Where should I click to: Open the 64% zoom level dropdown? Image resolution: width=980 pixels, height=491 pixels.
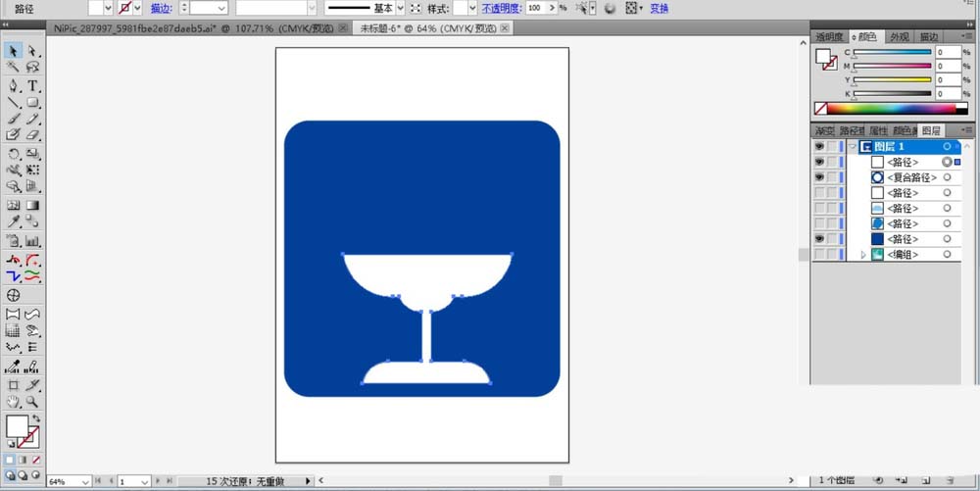coord(85,481)
